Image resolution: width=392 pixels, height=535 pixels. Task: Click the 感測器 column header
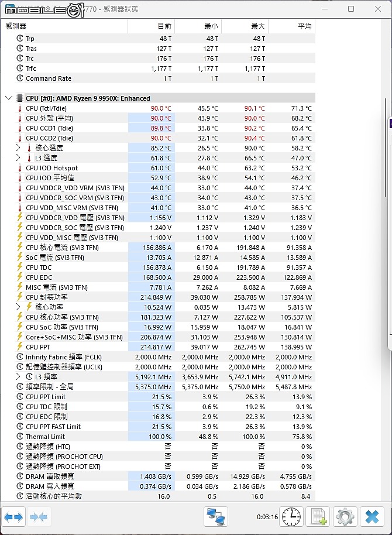[64, 26]
